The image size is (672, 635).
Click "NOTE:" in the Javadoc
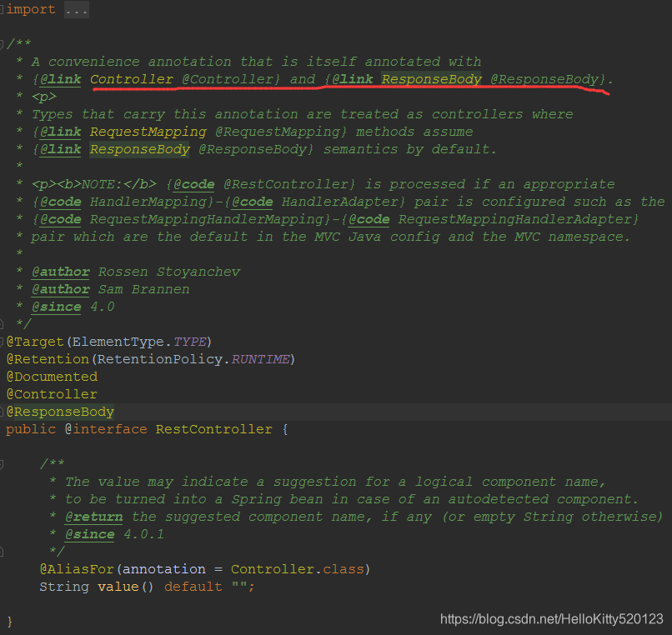[102, 184]
